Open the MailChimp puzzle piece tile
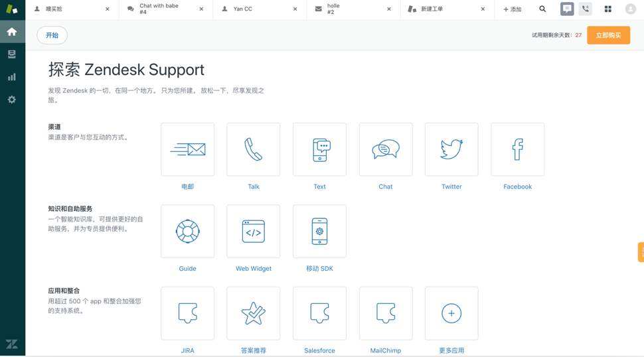 pos(386,313)
